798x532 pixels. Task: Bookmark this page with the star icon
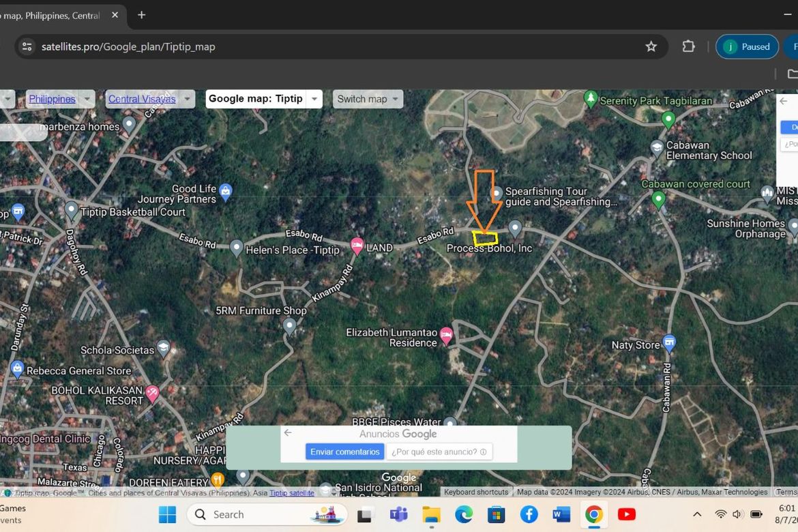click(651, 47)
